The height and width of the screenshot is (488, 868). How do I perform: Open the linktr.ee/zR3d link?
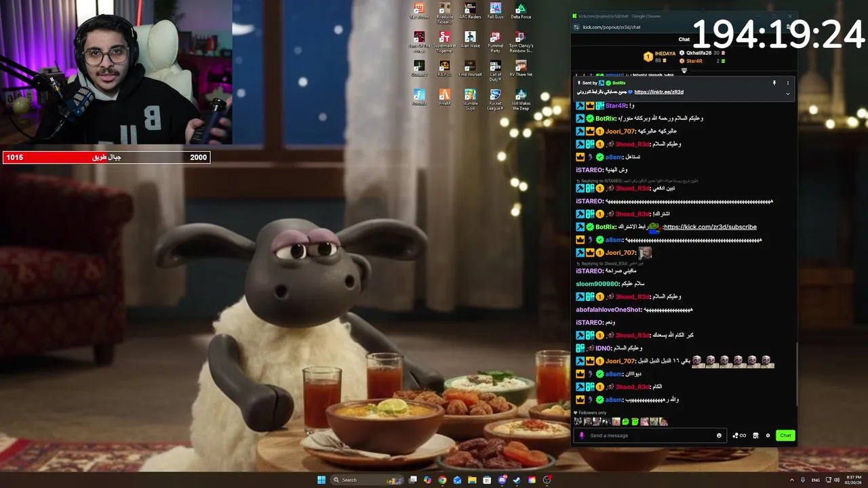coord(658,91)
